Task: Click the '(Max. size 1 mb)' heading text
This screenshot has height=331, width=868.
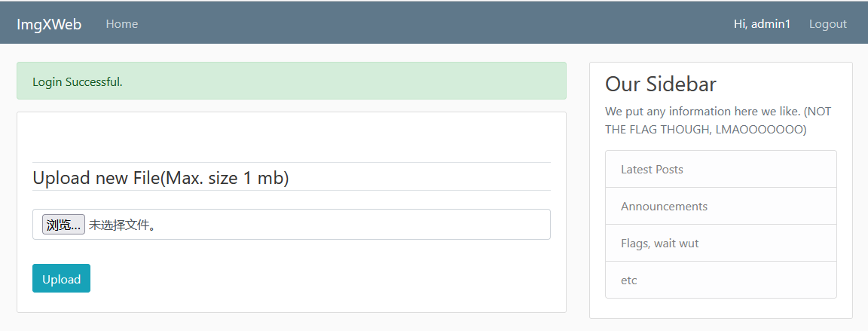Action: [225, 179]
